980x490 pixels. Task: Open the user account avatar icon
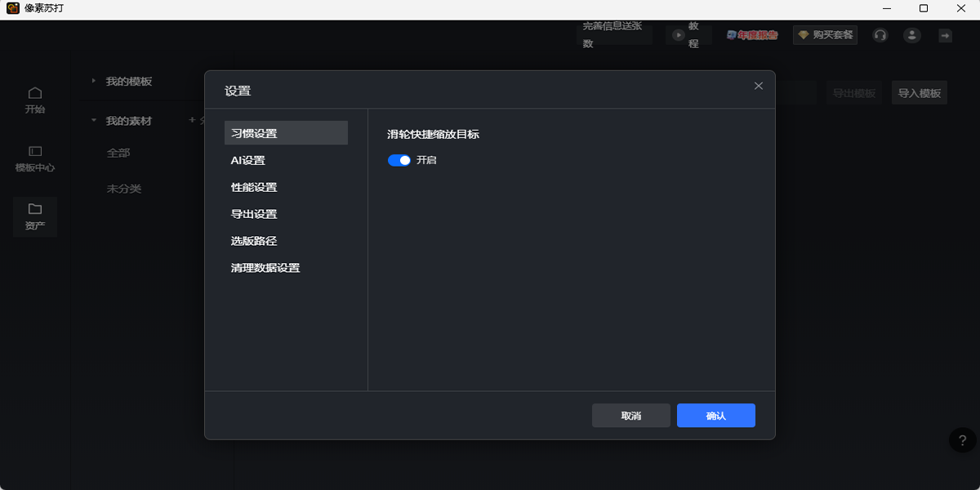(911, 35)
